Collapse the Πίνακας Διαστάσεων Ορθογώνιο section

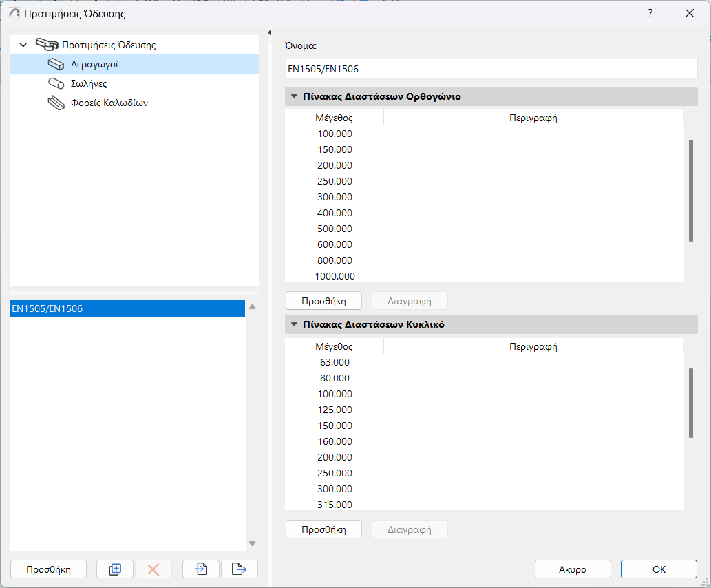(x=295, y=96)
